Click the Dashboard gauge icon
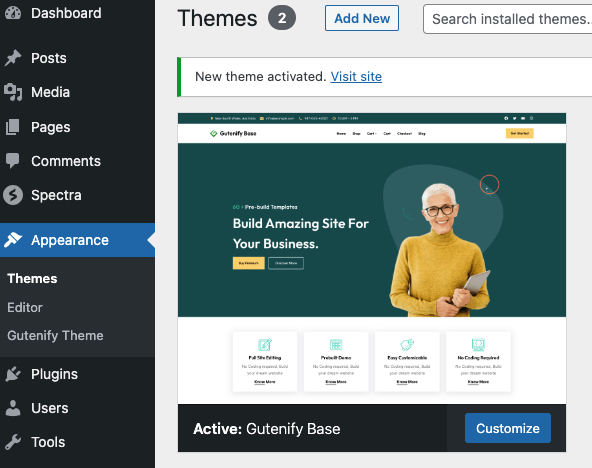The width and height of the screenshot is (592, 468). pyautogui.click(x=13, y=13)
